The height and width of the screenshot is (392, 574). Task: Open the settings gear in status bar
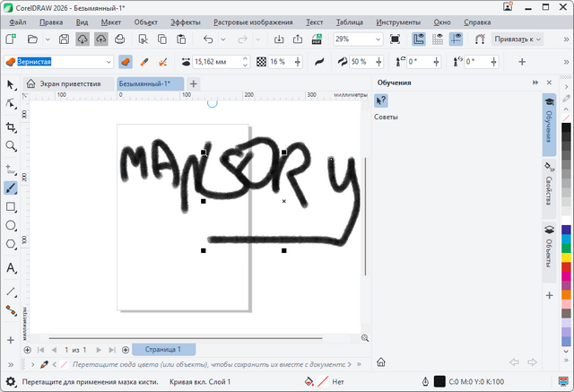(11, 382)
